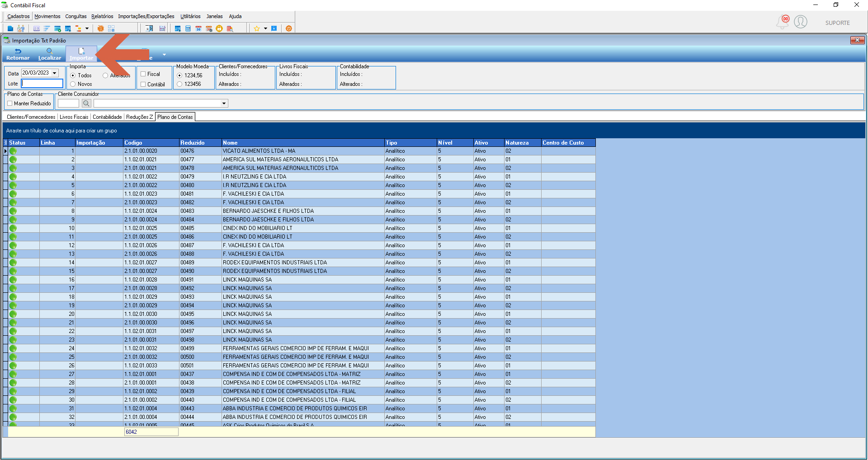Click the blue building company icon

(x=10, y=28)
